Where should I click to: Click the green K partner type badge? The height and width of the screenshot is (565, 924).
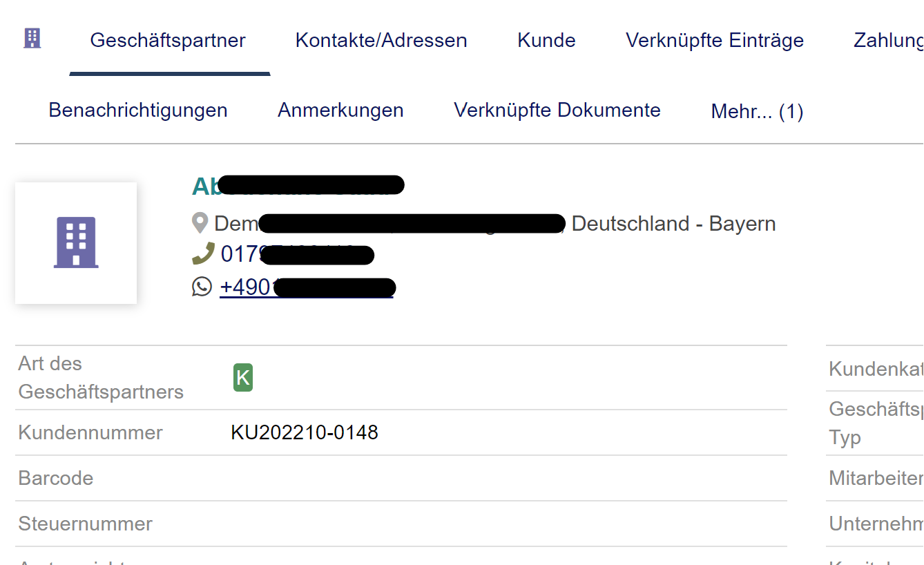point(242,377)
